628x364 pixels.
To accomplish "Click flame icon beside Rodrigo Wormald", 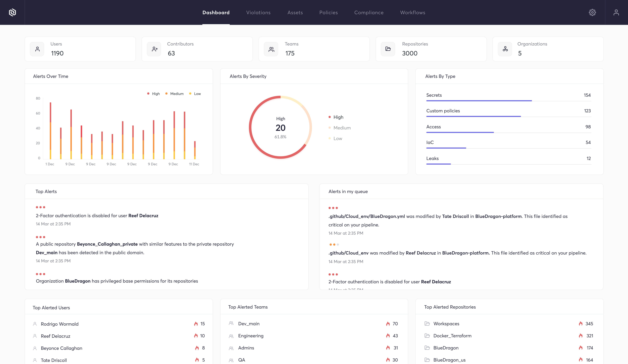I will point(196,324).
